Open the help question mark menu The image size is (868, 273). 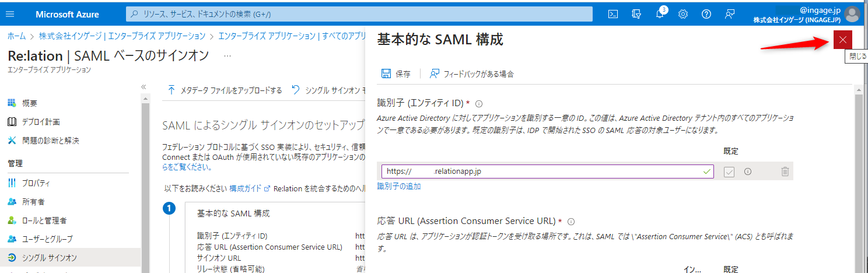(x=706, y=14)
